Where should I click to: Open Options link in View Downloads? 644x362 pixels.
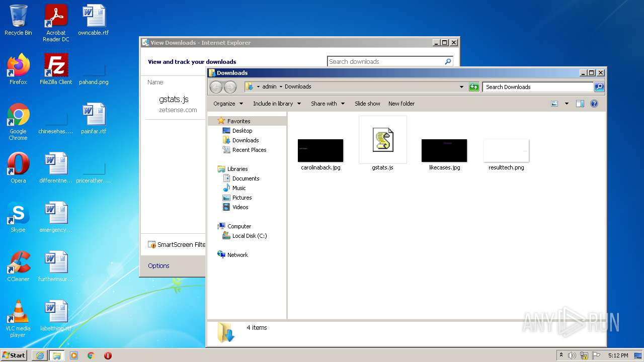(158, 266)
